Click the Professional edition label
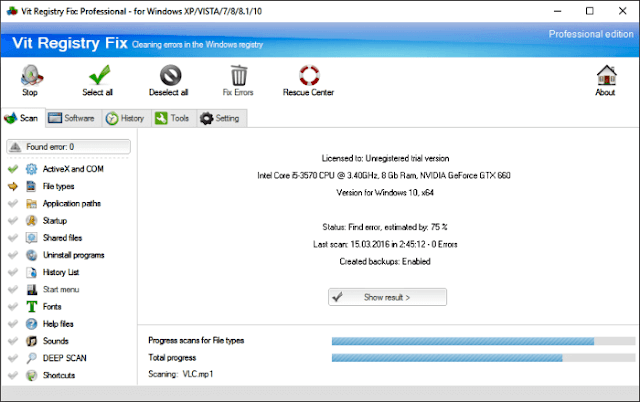 point(591,34)
